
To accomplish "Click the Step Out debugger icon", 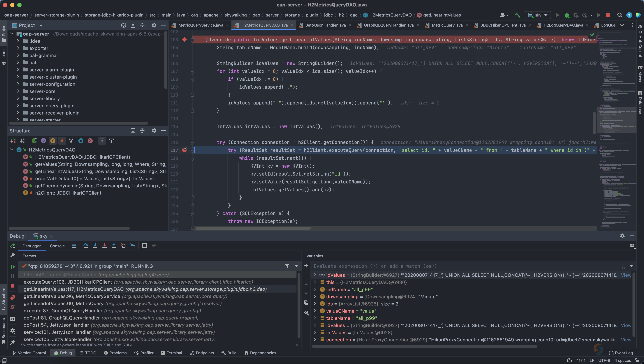I will pos(114,246).
